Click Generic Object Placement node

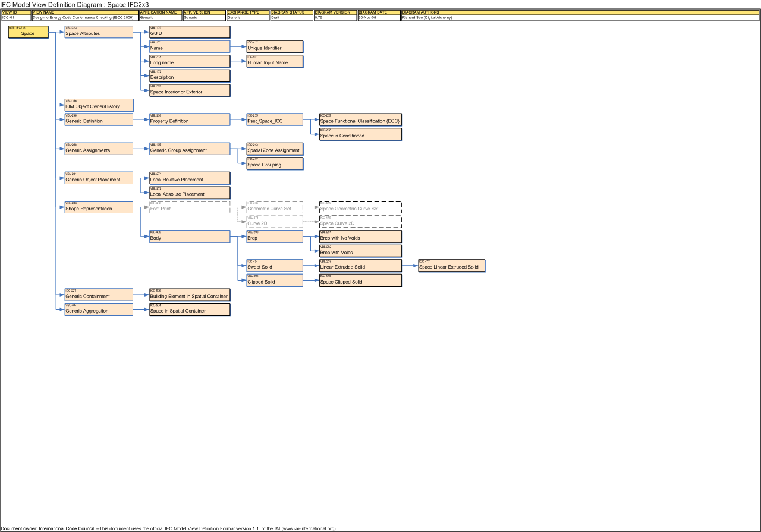[x=99, y=178]
